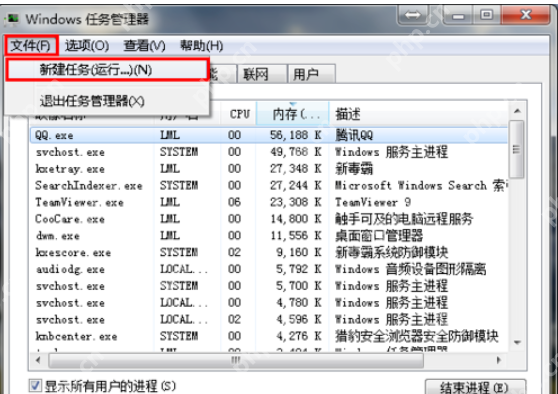Sort by the 内存 column header
Image resolution: width=558 pixels, height=394 pixels.
pyautogui.click(x=293, y=114)
